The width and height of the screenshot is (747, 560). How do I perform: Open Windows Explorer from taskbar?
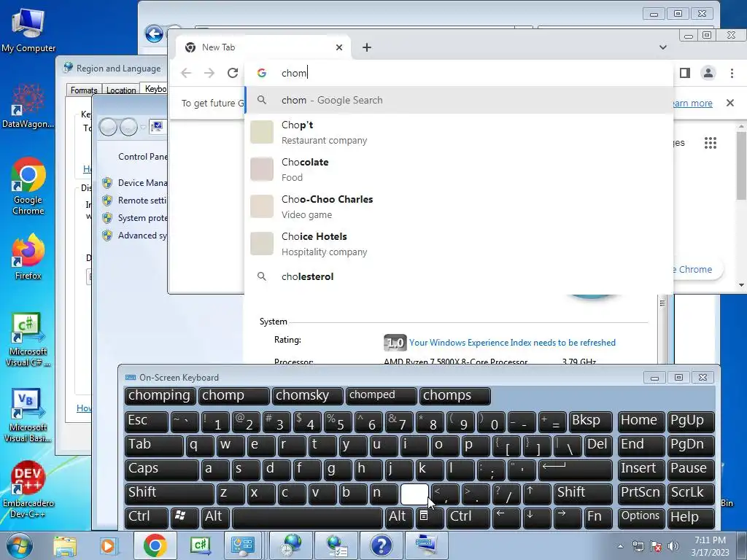(65, 545)
